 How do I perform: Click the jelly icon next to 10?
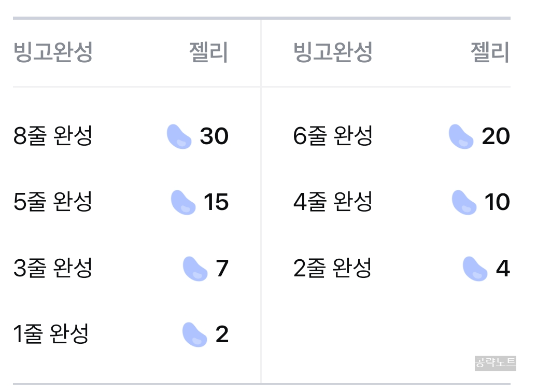tap(464, 202)
